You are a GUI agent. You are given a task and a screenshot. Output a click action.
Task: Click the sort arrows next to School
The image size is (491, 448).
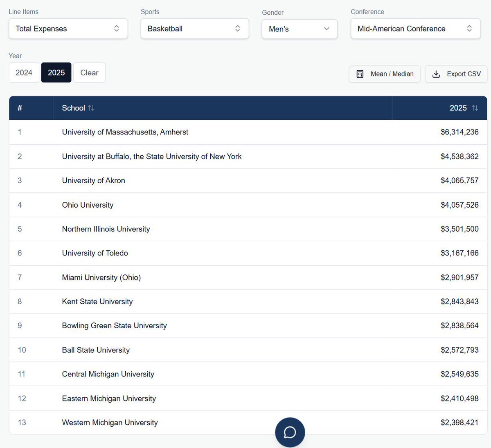[x=91, y=108]
